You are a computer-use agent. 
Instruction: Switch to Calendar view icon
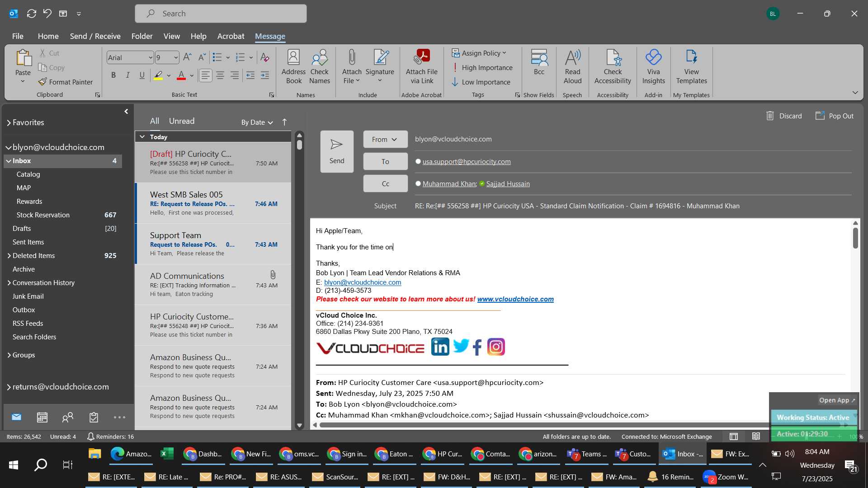[42, 417]
